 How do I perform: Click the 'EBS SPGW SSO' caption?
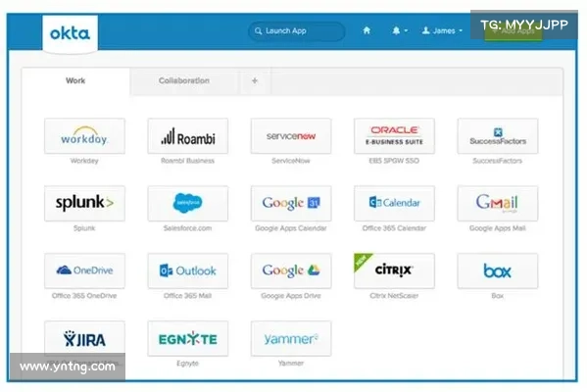click(394, 161)
